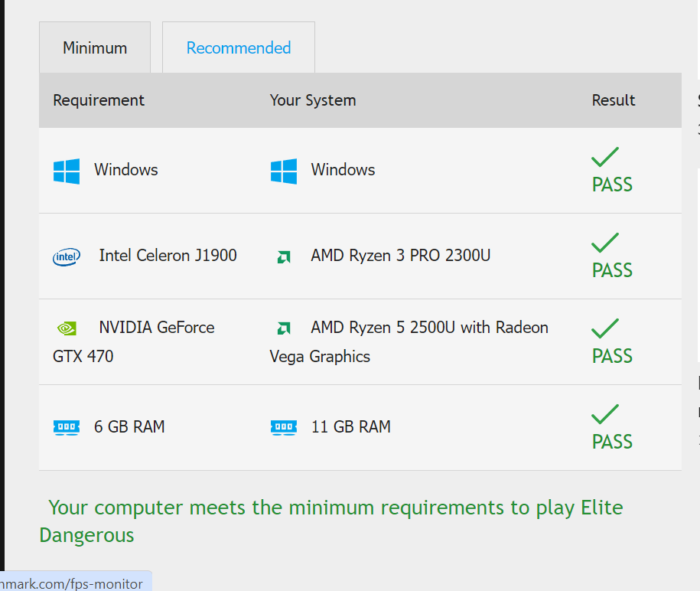Select the Intel Celeron J1900 text

(168, 256)
